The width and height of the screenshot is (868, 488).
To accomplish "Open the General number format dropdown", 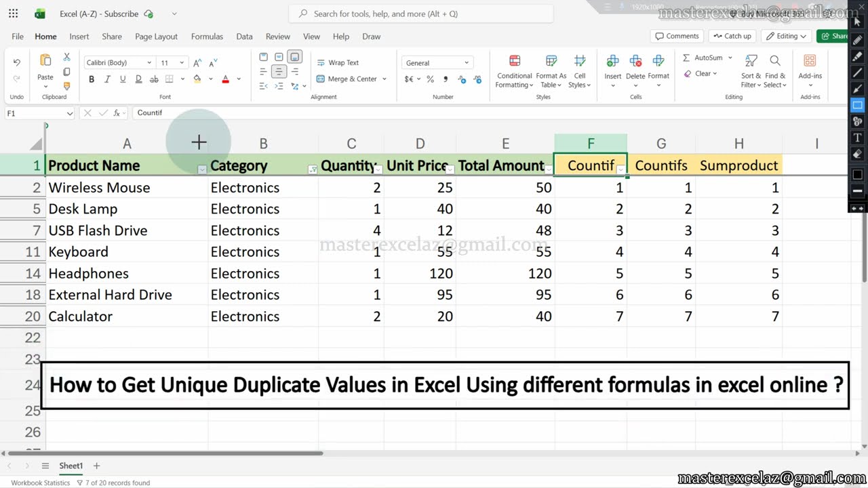I will coord(467,62).
